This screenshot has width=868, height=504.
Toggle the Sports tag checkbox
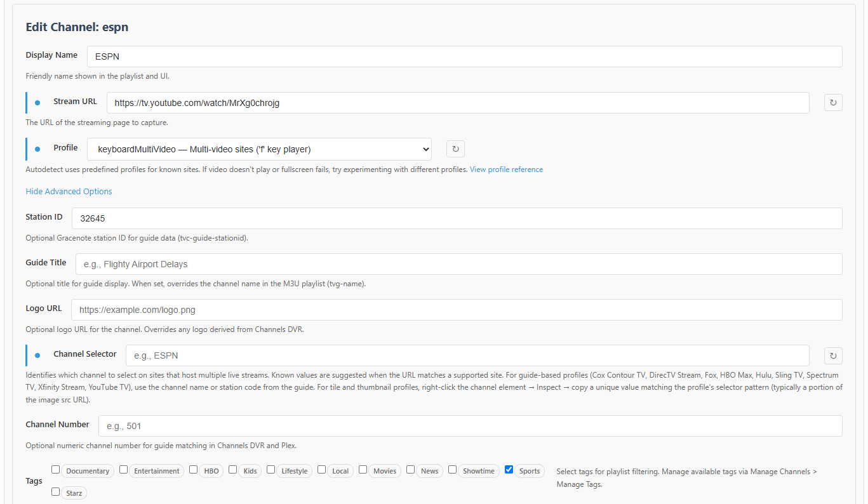coord(509,470)
